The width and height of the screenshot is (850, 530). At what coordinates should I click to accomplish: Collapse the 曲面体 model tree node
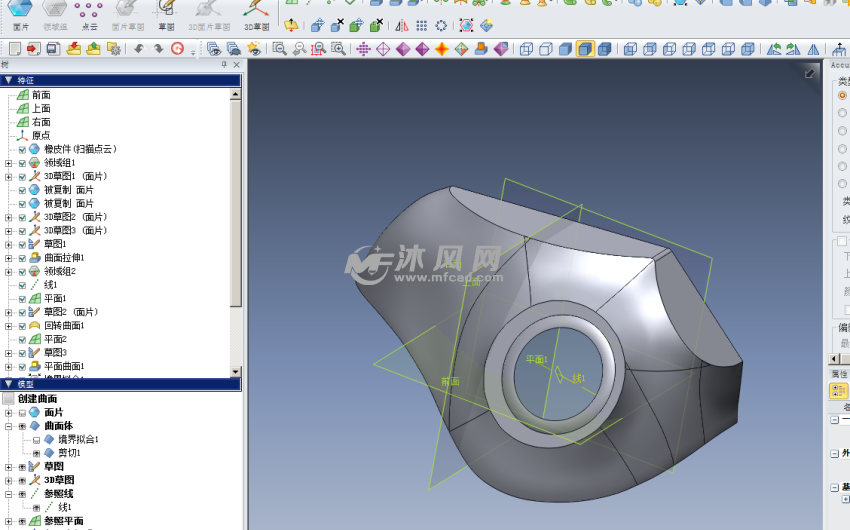click(9, 426)
